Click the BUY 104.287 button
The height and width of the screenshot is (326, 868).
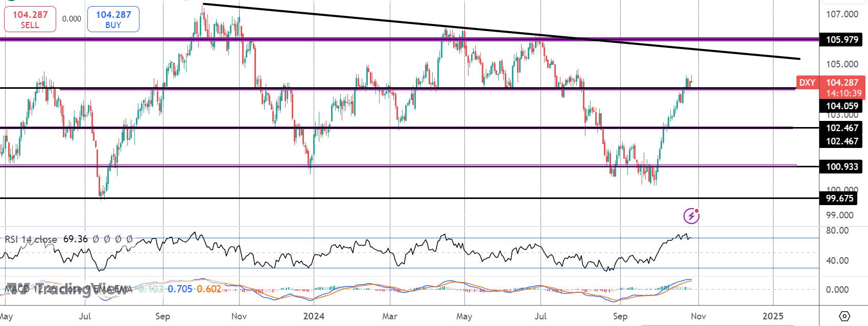tap(113, 19)
